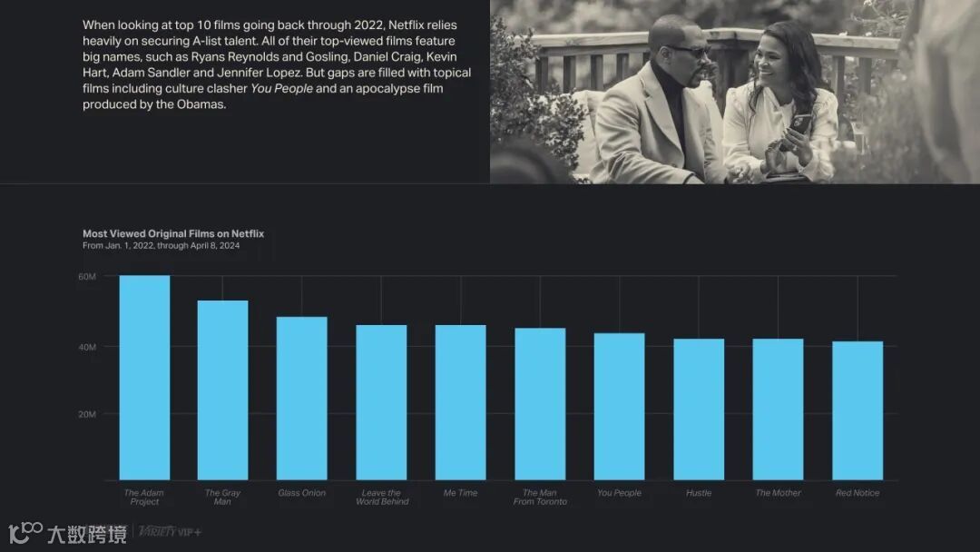
Task: Click the 'The Mother' axis label
Action: [x=779, y=493]
